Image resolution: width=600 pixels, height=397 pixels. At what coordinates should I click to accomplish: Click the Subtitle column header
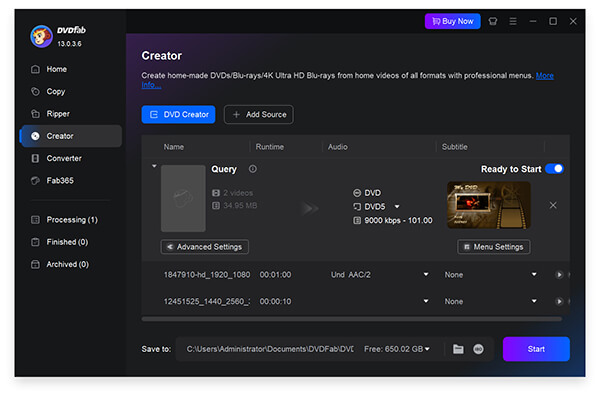pos(455,147)
